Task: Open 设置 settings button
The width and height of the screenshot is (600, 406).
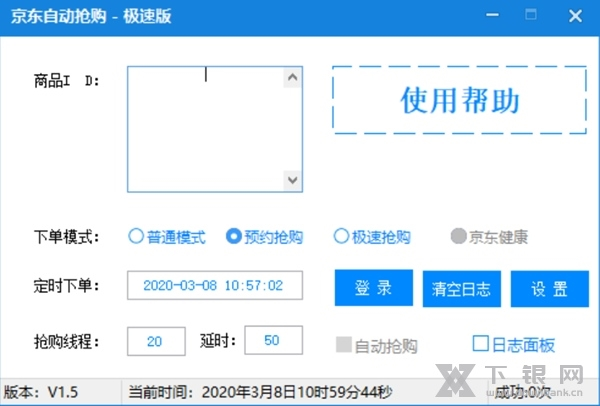Action: click(549, 289)
